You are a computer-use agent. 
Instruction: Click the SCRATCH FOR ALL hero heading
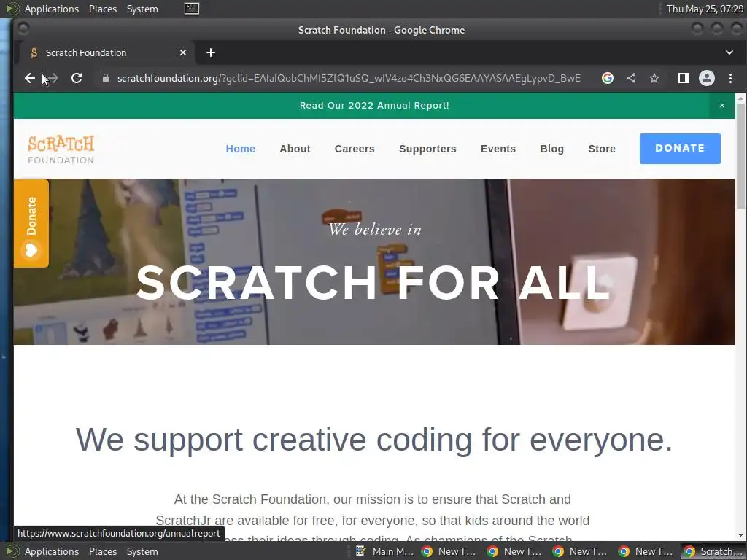[374, 283]
